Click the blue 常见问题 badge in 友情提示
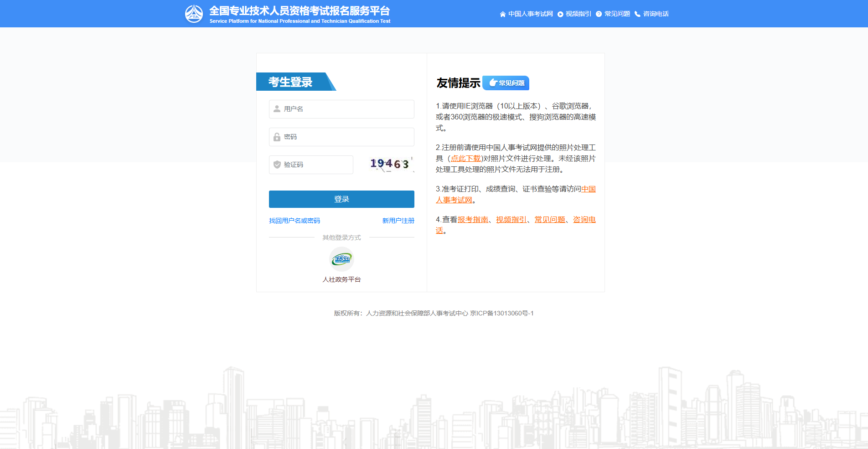868x449 pixels. pos(506,83)
